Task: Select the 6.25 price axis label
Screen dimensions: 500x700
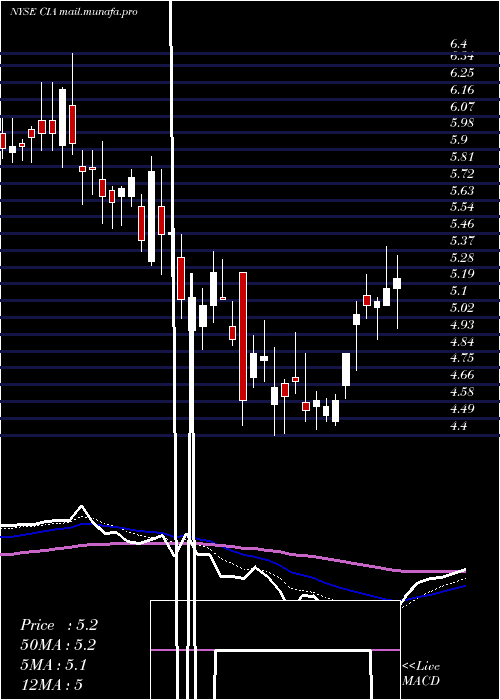Action: pyautogui.click(x=462, y=73)
